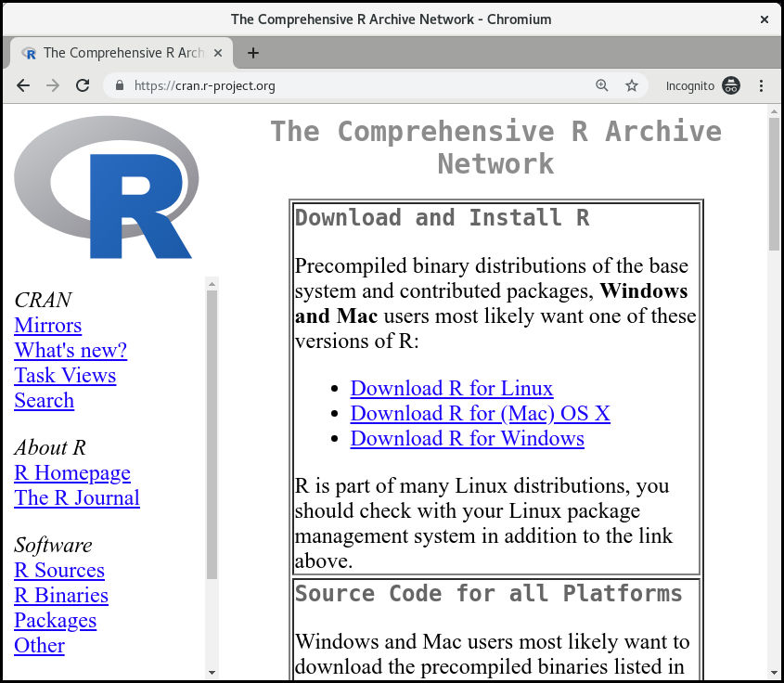Viewport: 784px width, 683px height.
Task: Reload the CRAN page
Action: [83, 85]
